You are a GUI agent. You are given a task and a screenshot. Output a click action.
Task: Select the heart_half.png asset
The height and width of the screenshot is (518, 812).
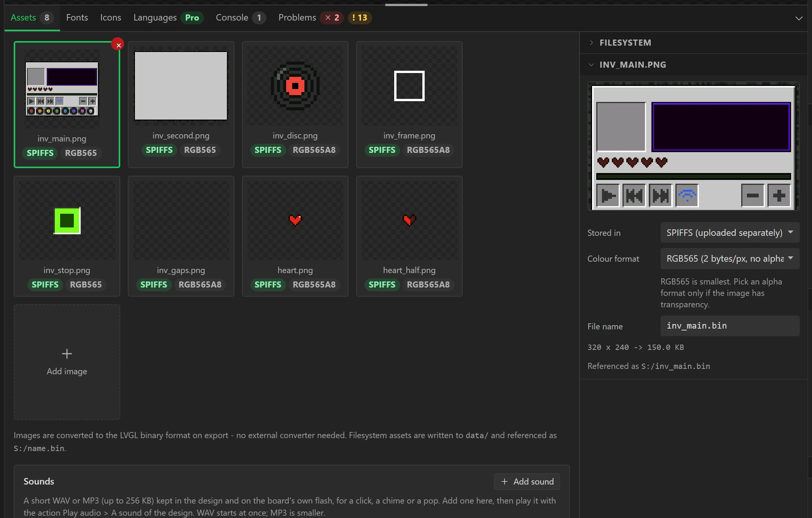(x=409, y=236)
